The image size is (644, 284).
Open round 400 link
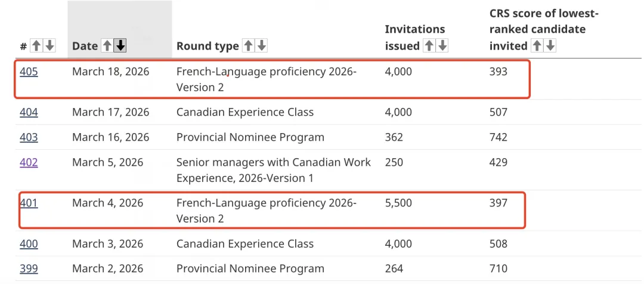(x=29, y=243)
